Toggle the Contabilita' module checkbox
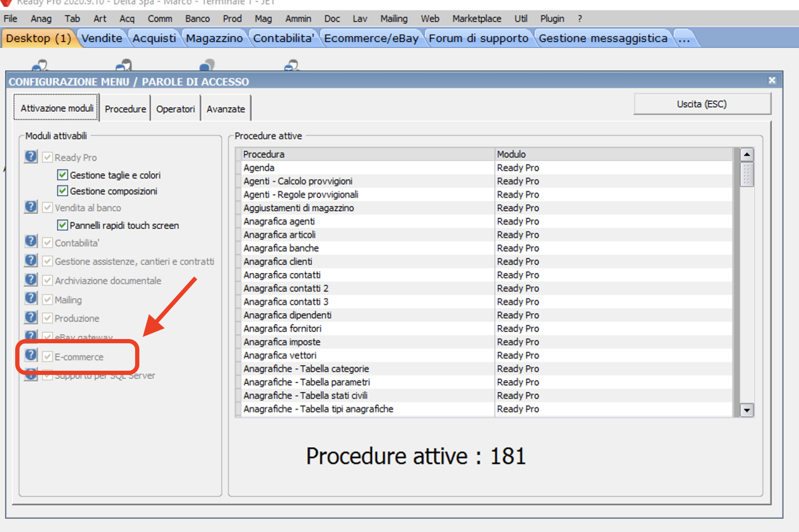The image size is (799, 532). [x=47, y=243]
